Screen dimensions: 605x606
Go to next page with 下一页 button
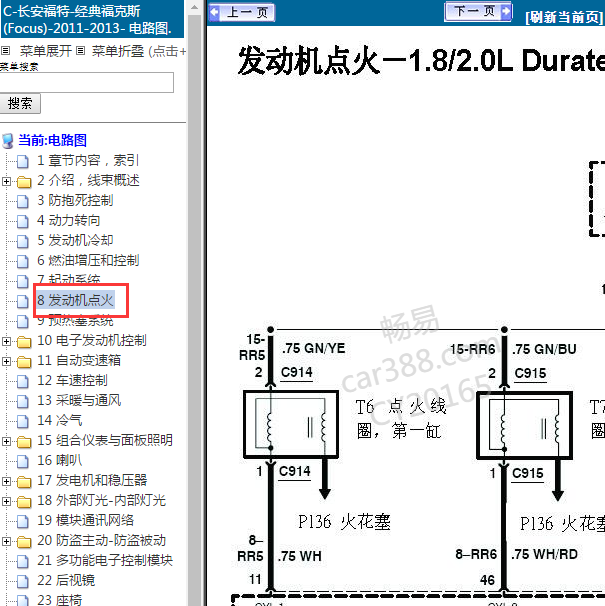[478, 11]
